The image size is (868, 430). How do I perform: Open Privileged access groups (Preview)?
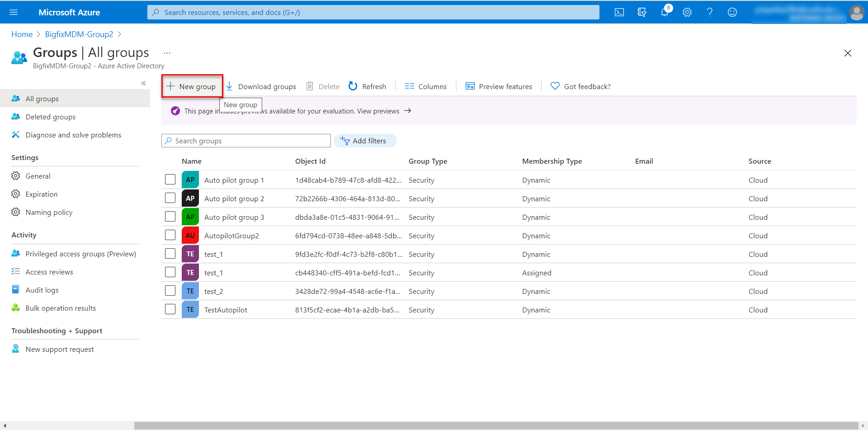(80, 254)
